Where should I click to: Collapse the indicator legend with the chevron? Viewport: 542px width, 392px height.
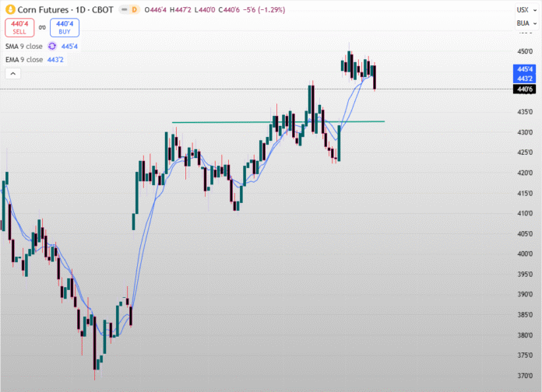pyautogui.click(x=12, y=73)
